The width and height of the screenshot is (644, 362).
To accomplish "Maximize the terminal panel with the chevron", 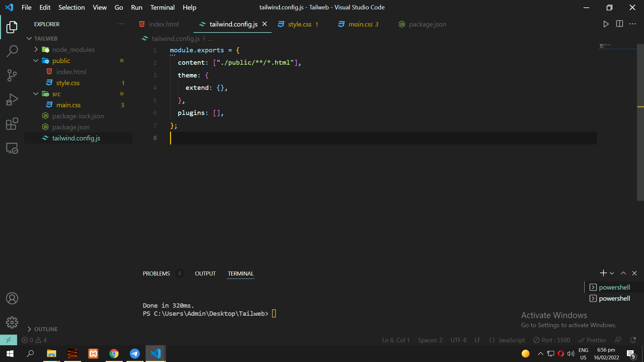I will 623,273.
